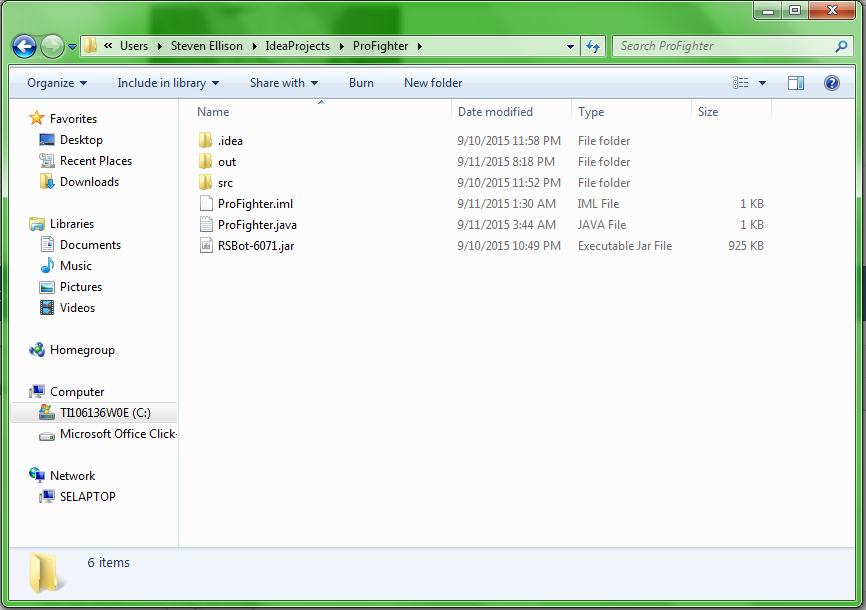Expand the arrow after ProFighter breadcrumb
Image resolution: width=866 pixels, height=610 pixels.
click(420, 46)
